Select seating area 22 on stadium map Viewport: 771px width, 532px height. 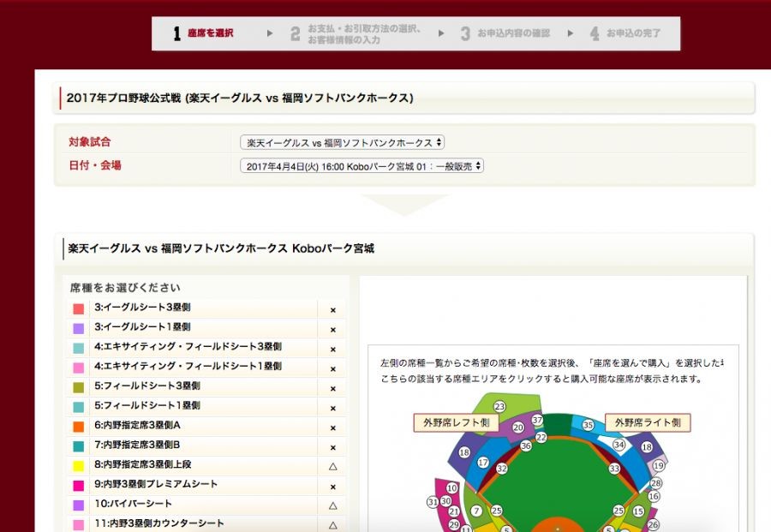pyautogui.click(x=541, y=437)
